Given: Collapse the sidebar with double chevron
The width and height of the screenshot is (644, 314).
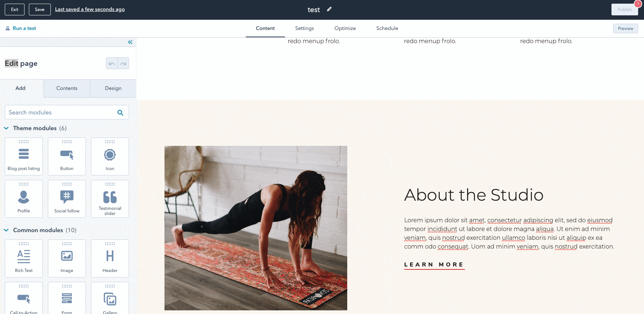Looking at the screenshot, I should (x=130, y=42).
